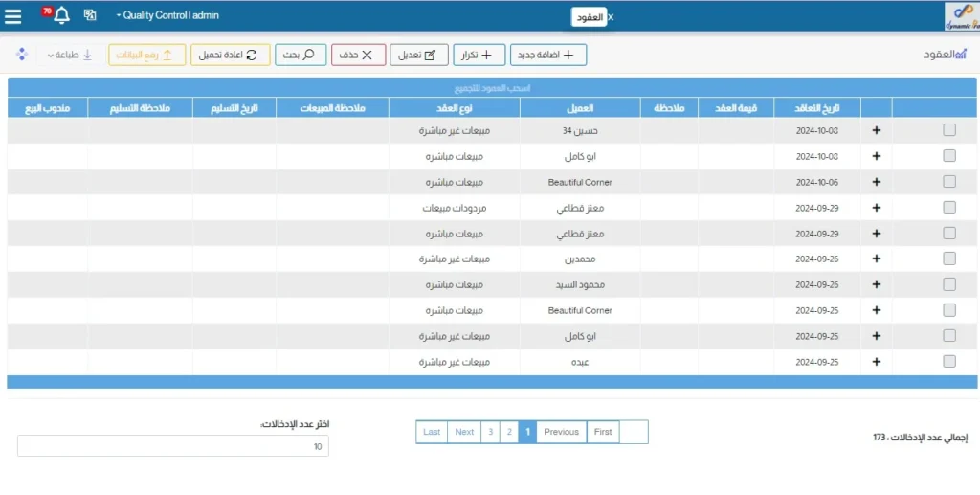Tick the checkbox for حسين 34 row

(948, 130)
